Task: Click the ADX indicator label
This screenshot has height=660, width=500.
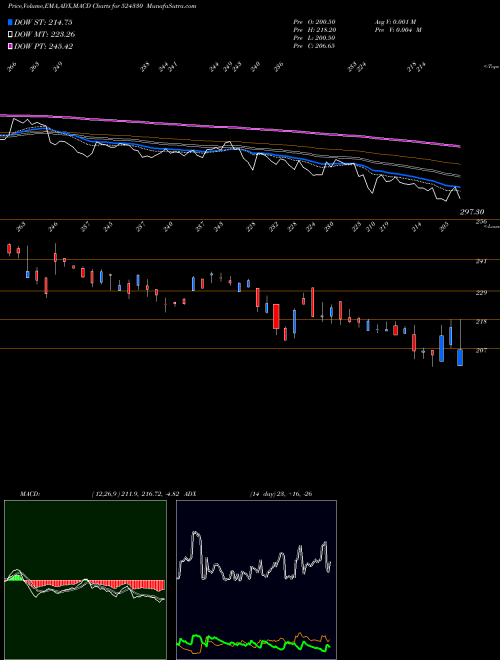Action: click(190, 494)
